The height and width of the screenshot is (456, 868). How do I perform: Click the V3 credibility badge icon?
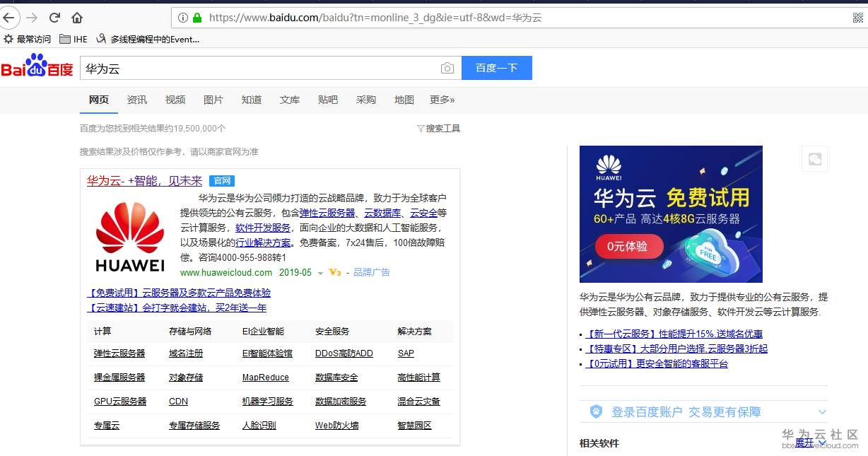point(335,273)
